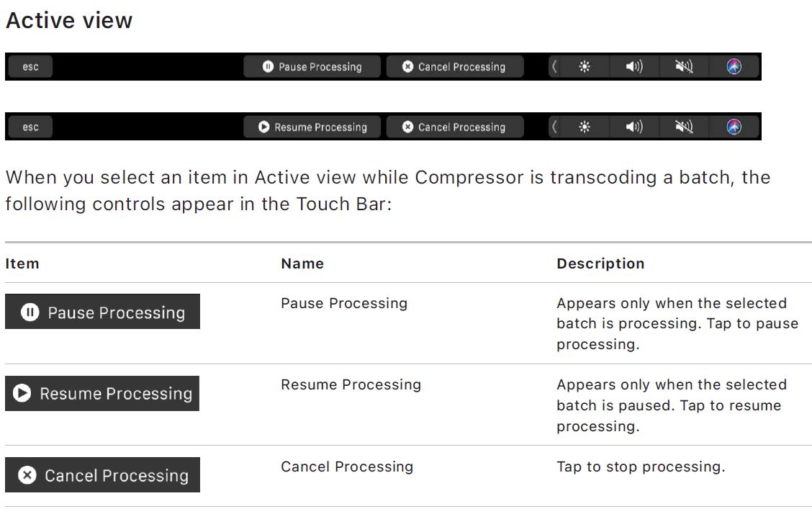The image size is (812, 514).
Task: Toggle mute in the Resume Processing Touch Bar
Action: [x=683, y=127]
